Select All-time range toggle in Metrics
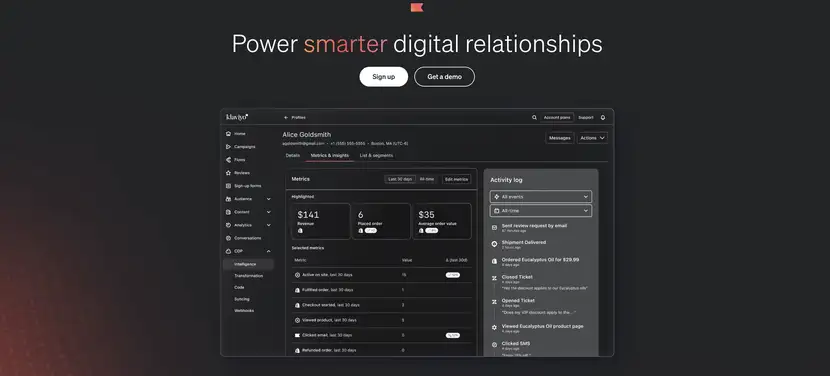Screen dimensions: 830x376 pyautogui.click(x=427, y=180)
